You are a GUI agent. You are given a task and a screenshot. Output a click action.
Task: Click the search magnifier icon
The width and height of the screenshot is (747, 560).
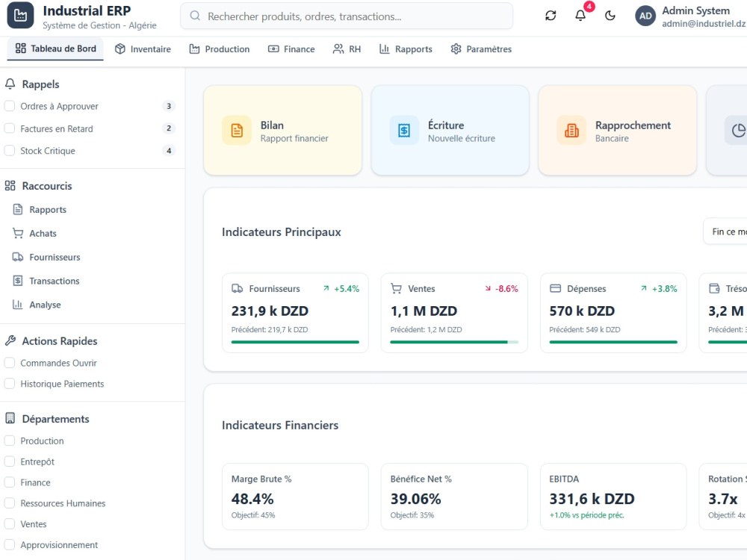[x=195, y=16]
